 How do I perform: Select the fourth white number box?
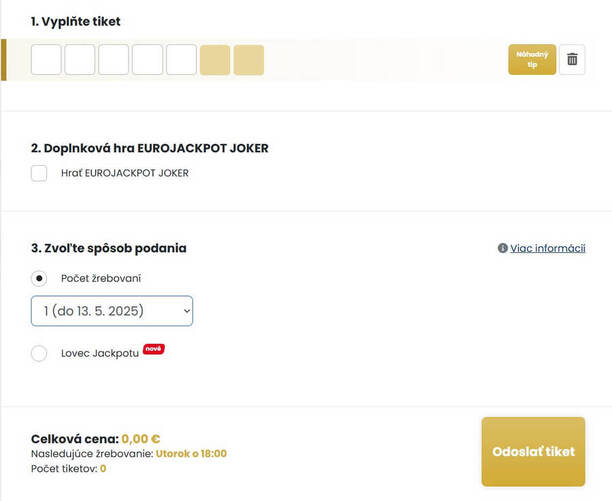click(x=148, y=59)
